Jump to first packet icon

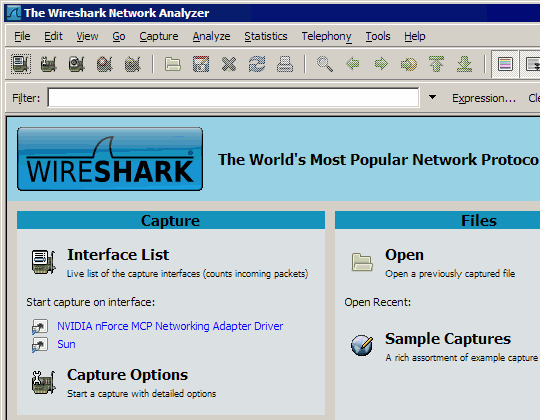pos(437,64)
